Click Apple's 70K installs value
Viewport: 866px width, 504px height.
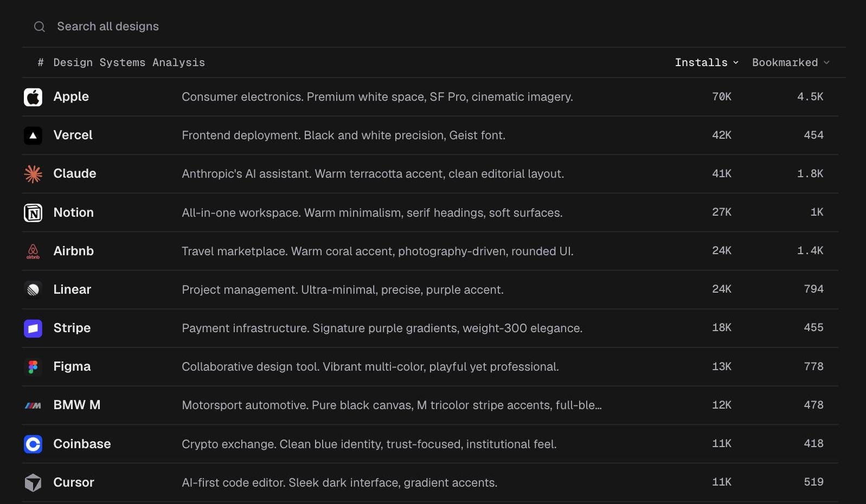coord(721,96)
